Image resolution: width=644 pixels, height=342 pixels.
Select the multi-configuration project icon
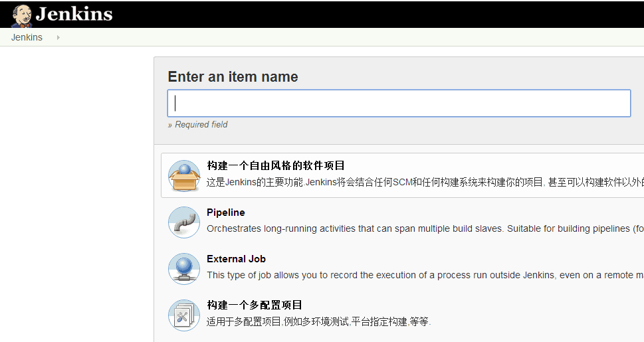[x=184, y=315]
